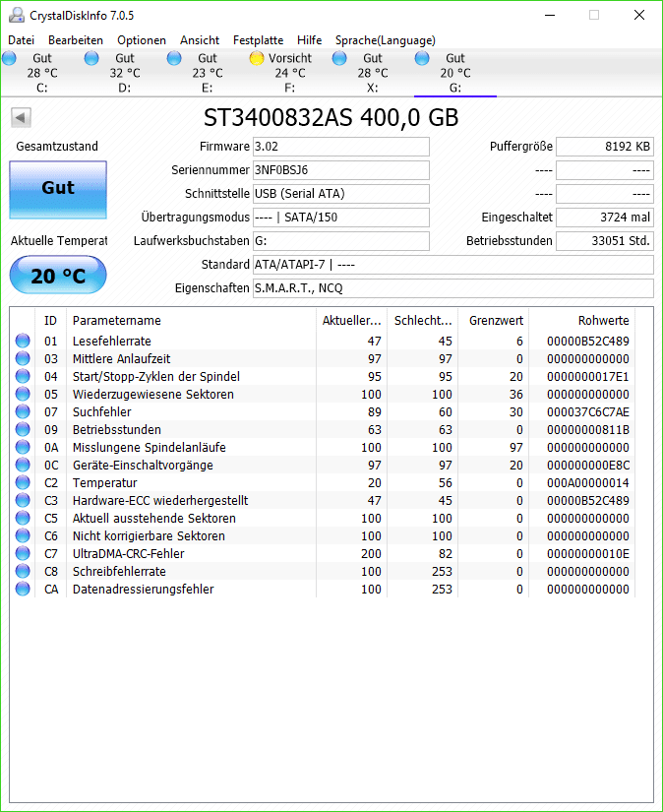Click the CrystalDiskInfo title bar app icon
This screenshot has height=812, width=663.
tap(17, 16)
